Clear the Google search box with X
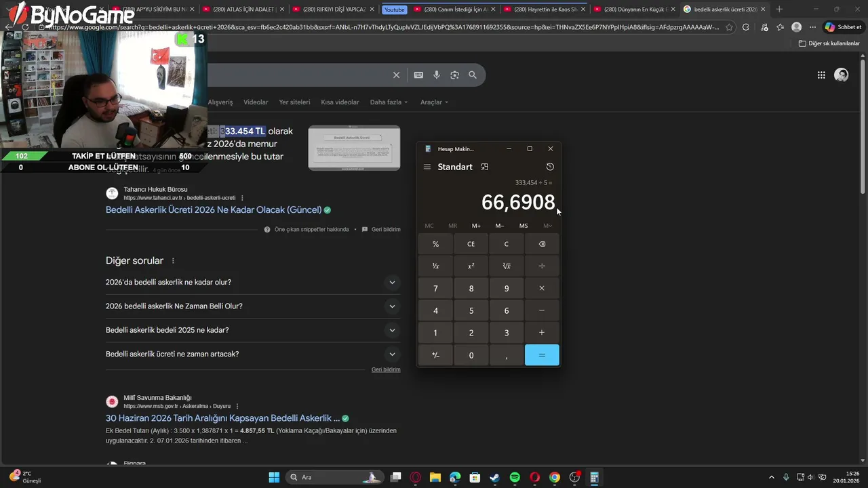The image size is (868, 488). (x=397, y=75)
